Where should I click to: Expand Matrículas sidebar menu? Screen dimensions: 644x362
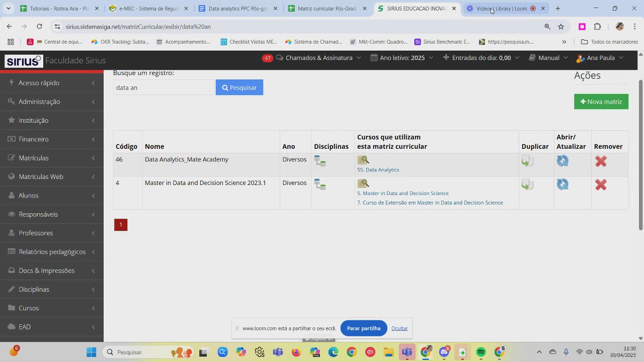click(52, 158)
